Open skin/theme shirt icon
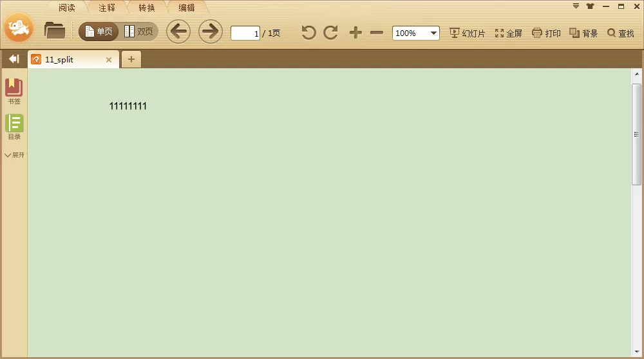This screenshot has width=644, height=359. pos(590,6)
